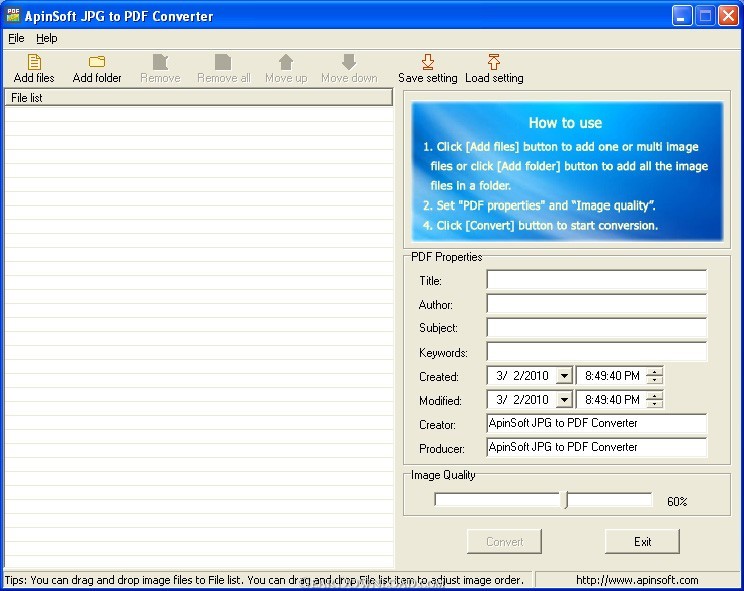Focus the Subject input field
744x591 pixels.
596,327
